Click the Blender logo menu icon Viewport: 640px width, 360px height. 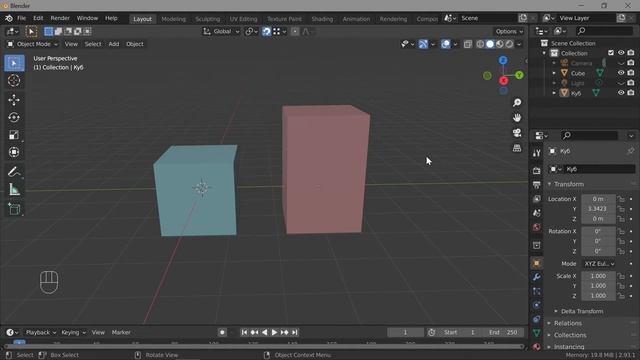click(9, 18)
